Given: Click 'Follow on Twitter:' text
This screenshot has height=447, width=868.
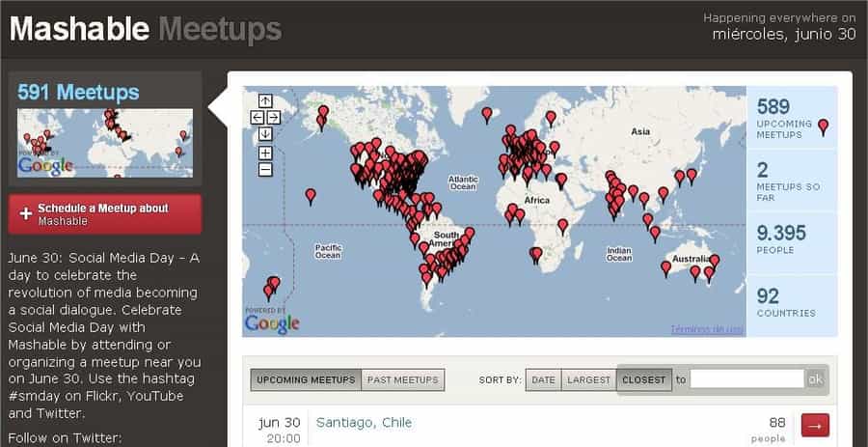Looking at the screenshot, I should (65, 438).
